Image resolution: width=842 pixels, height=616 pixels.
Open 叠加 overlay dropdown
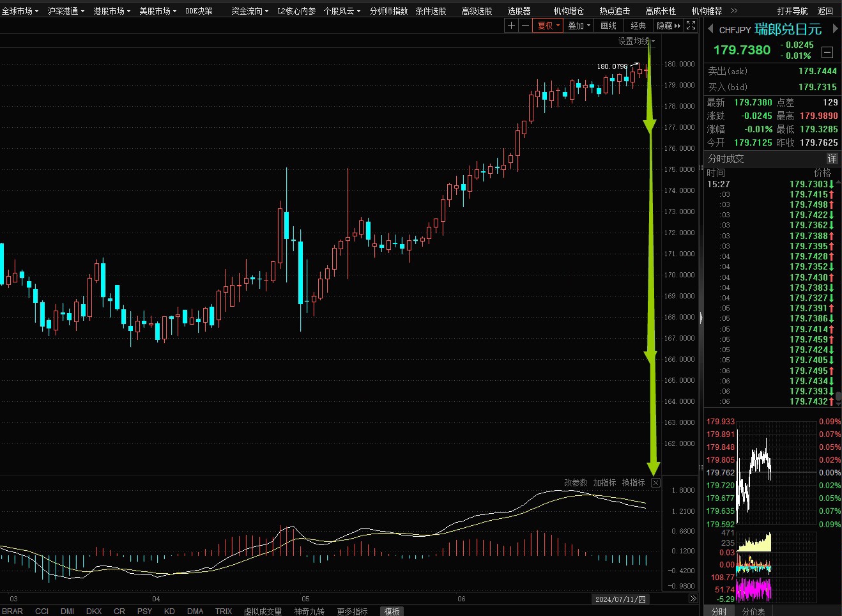click(x=579, y=26)
